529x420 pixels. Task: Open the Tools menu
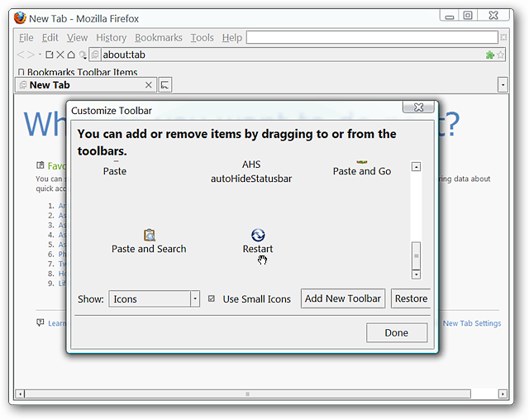coord(202,37)
